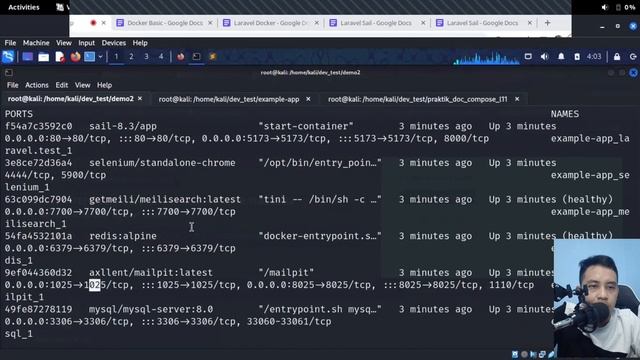Click image name axllent/mailpit:latest
Viewport: 640px width, 360px height.
coord(151,273)
